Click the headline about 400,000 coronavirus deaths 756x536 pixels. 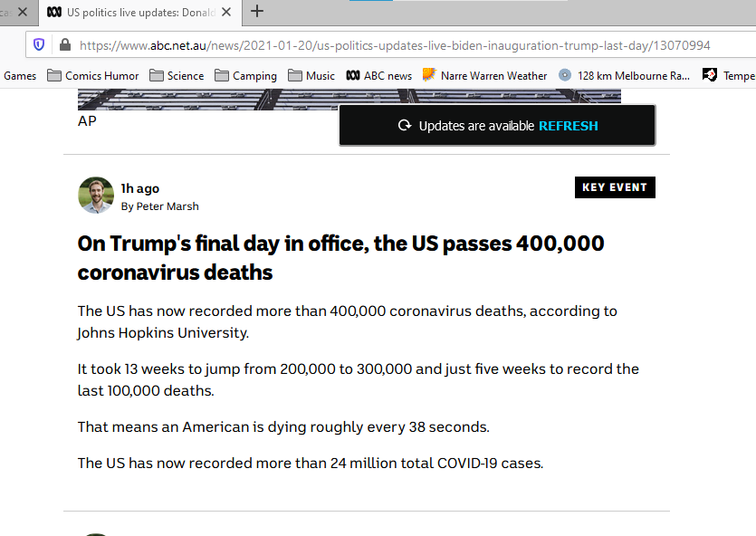[x=340, y=258]
